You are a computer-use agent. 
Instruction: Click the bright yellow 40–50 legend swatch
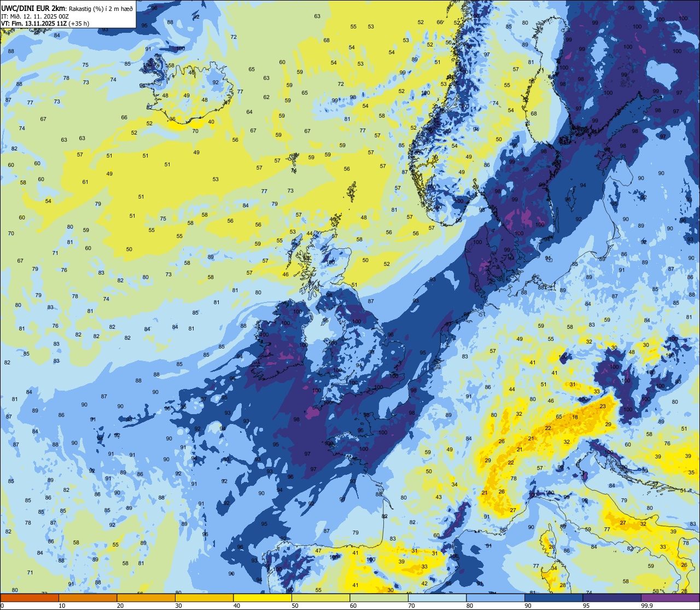(x=262, y=598)
